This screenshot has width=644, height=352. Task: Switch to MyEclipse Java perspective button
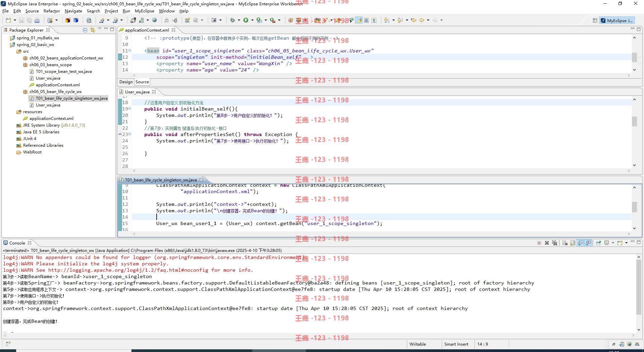pos(617,20)
